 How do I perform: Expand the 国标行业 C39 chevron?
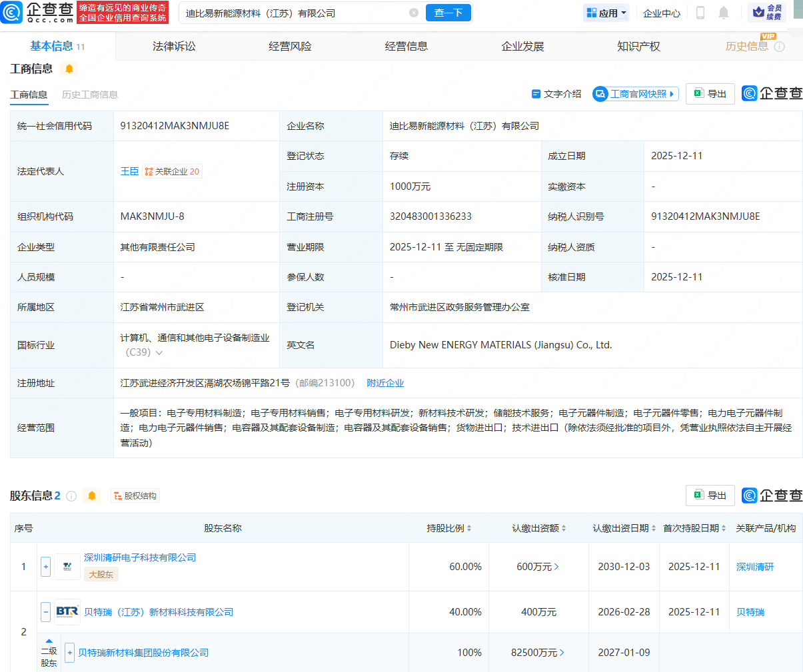coord(159,353)
